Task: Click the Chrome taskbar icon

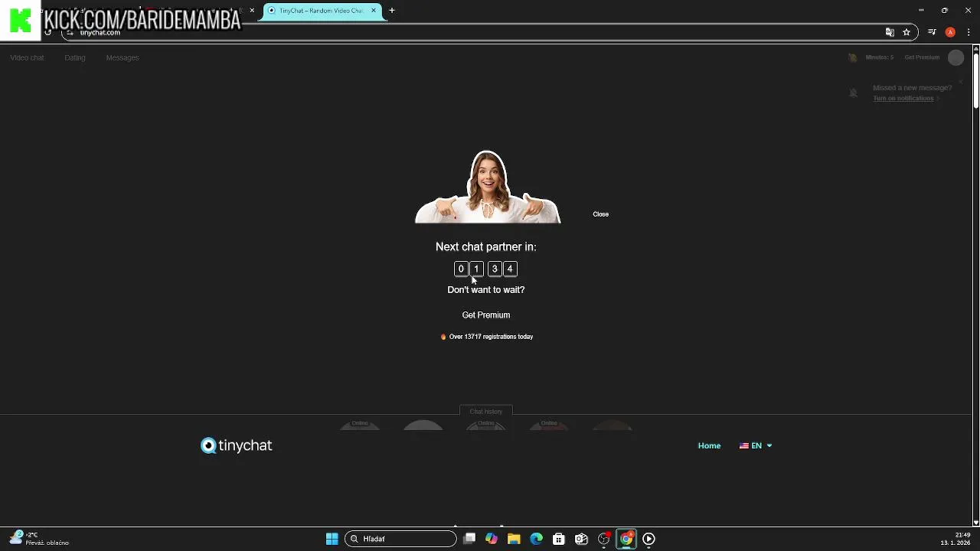Action: (626, 539)
